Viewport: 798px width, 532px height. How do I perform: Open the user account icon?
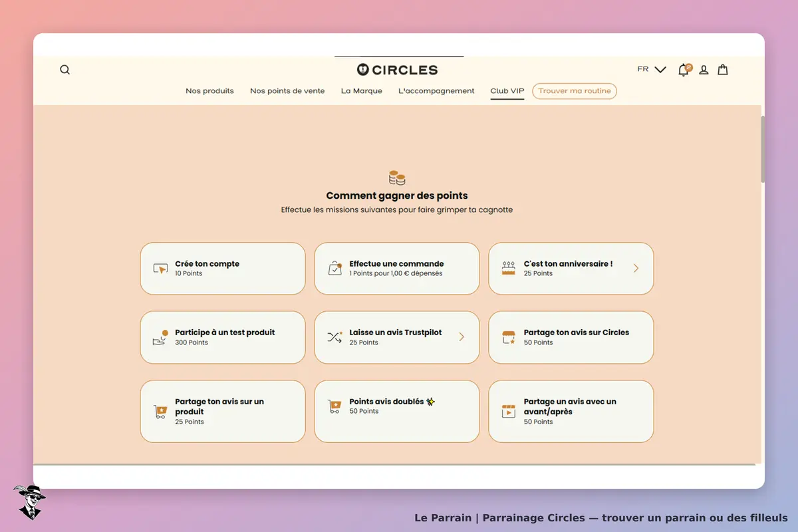pyautogui.click(x=704, y=70)
